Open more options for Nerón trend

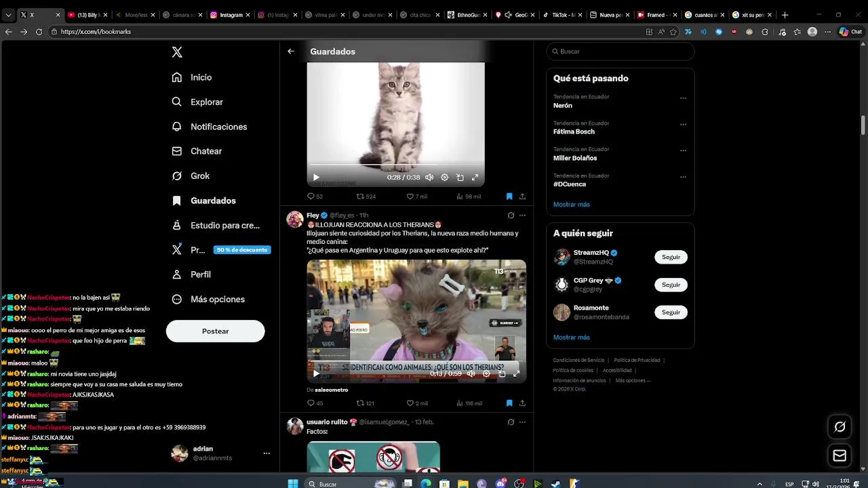tap(683, 98)
